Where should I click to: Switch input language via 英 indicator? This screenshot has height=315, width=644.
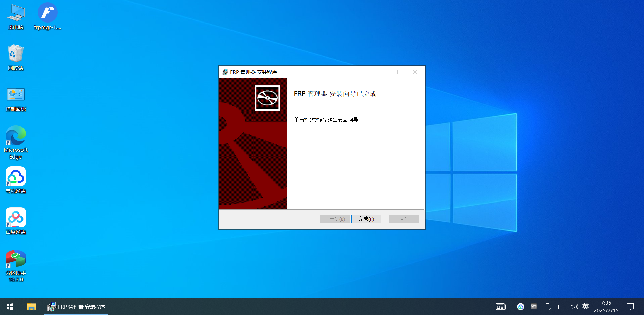point(585,307)
